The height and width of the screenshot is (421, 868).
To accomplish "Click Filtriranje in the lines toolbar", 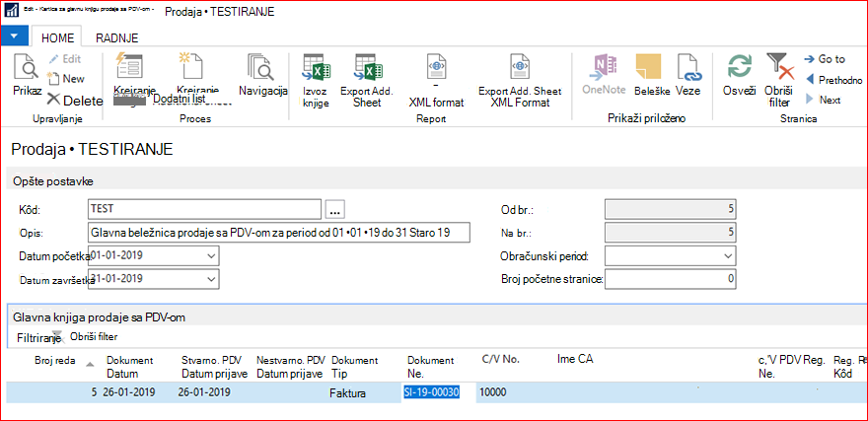I will point(38,337).
